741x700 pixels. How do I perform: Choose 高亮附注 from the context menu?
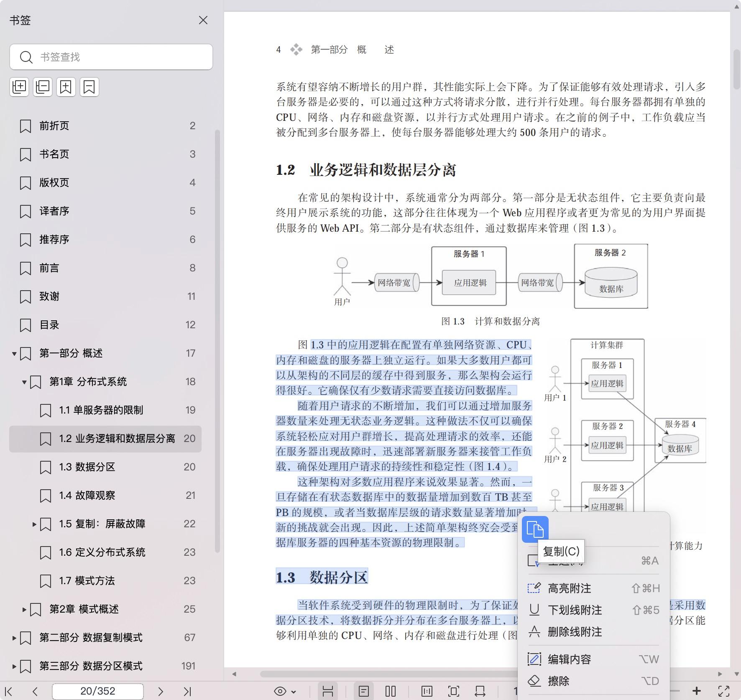pyautogui.click(x=570, y=588)
